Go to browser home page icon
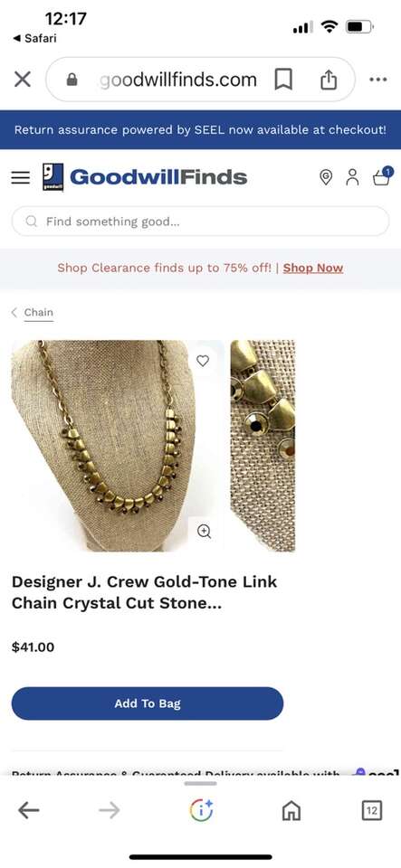 point(291,811)
